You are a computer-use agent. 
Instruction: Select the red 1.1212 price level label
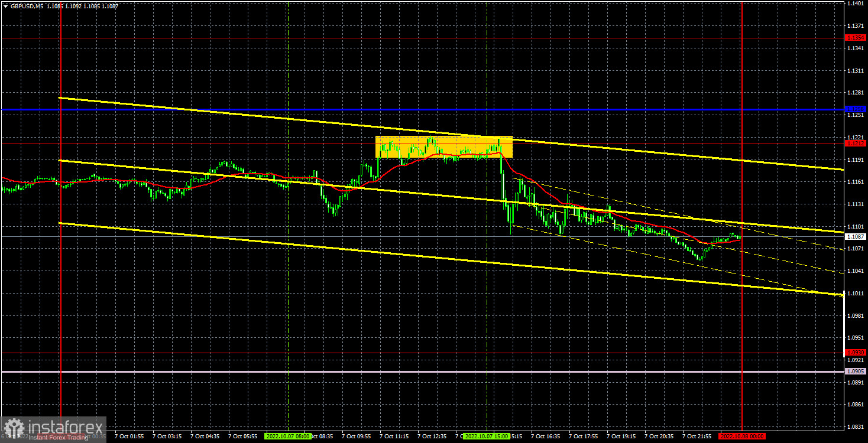856,144
